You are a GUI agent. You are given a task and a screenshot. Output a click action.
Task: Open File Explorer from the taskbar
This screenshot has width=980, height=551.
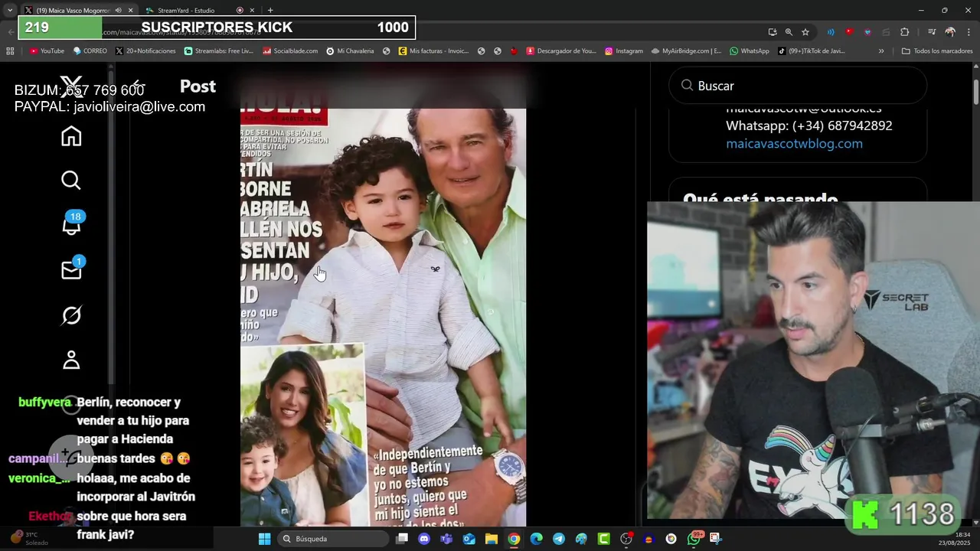[492, 539]
